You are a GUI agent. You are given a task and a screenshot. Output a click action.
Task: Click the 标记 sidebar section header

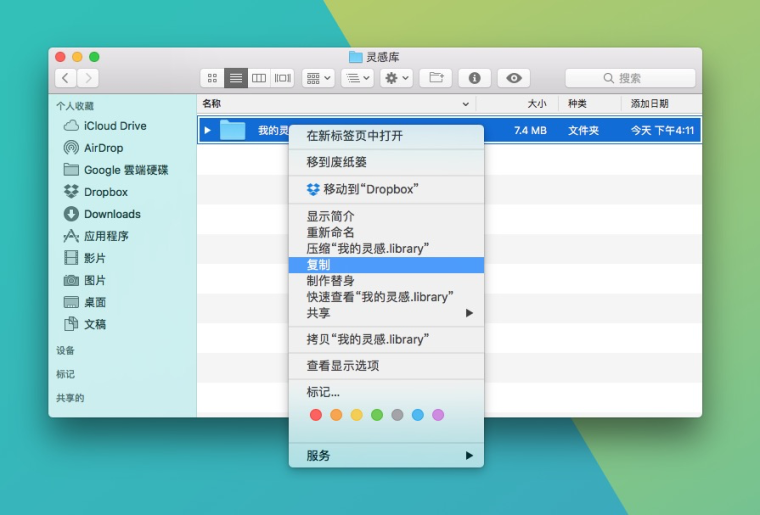[x=65, y=375]
